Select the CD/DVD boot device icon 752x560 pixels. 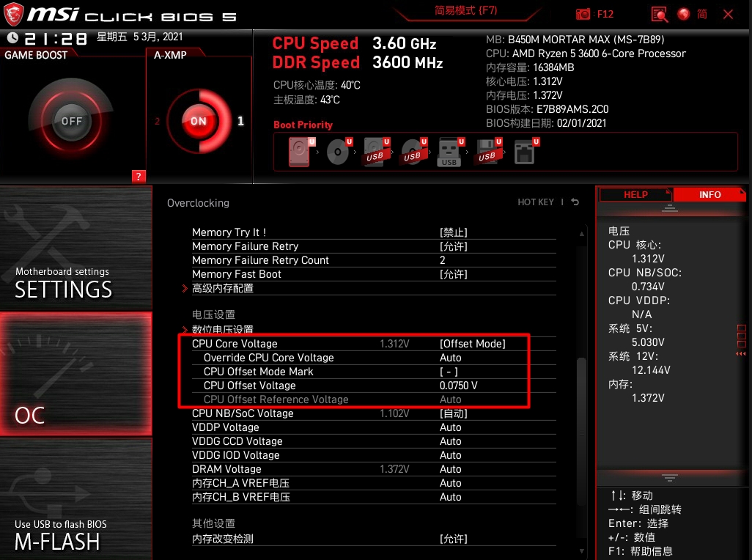pyautogui.click(x=339, y=152)
